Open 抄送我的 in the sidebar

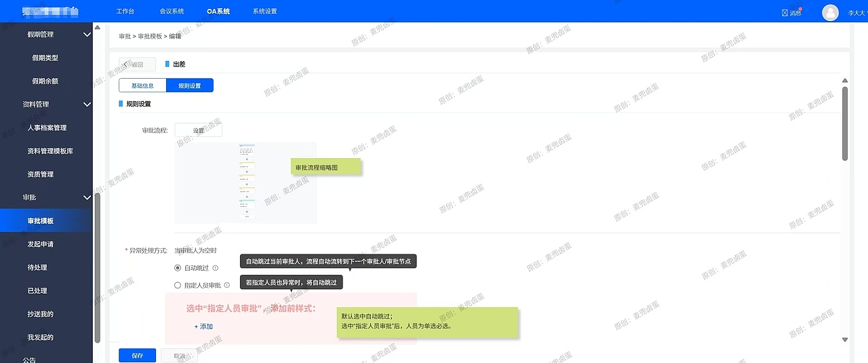click(x=41, y=314)
